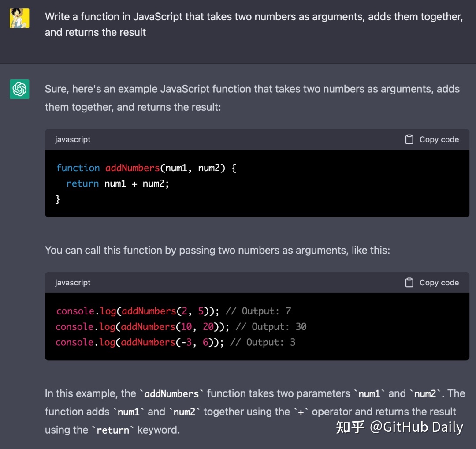Click the user prompt message text
The width and height of the screenshot is (476, 449).
pyautogui.click(x=254, y=24)
